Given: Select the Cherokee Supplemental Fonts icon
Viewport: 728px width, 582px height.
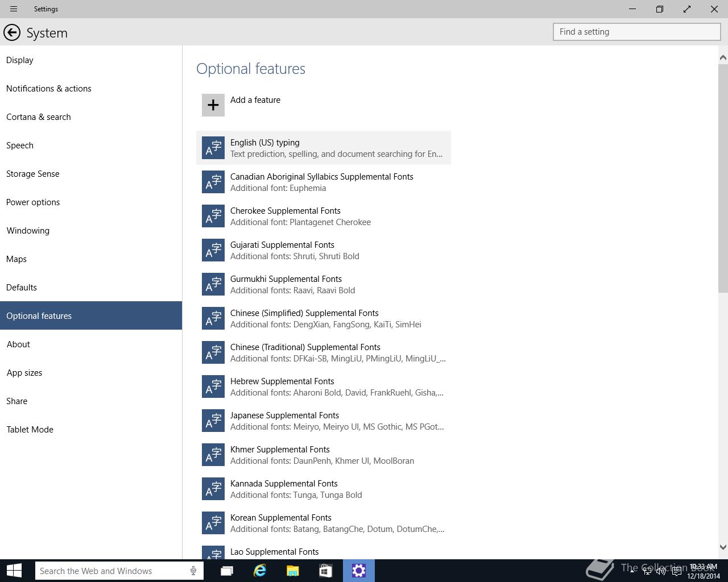Looking at the screenshot, I should pos(213,216).
